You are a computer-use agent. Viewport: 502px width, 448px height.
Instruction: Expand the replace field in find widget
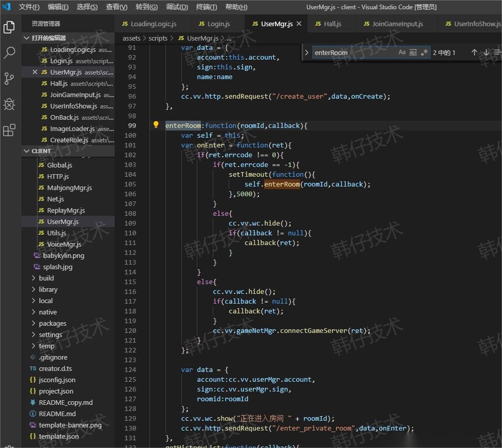pos(306,52)
